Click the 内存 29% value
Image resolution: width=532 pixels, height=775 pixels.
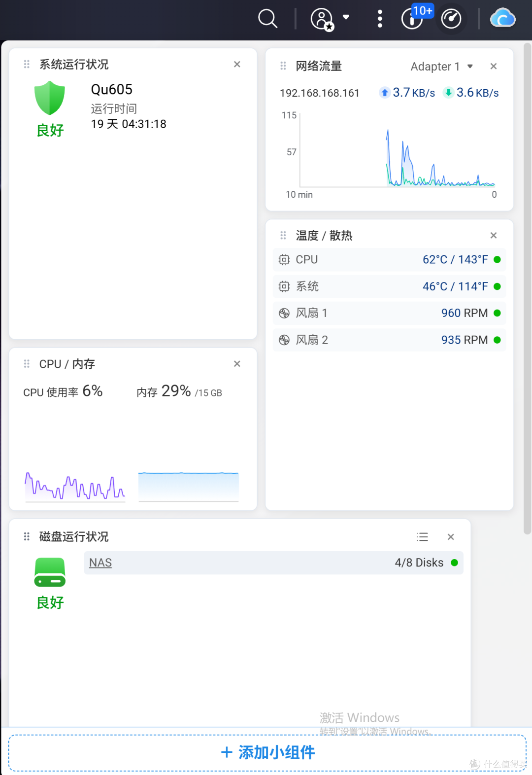(176, 391)
